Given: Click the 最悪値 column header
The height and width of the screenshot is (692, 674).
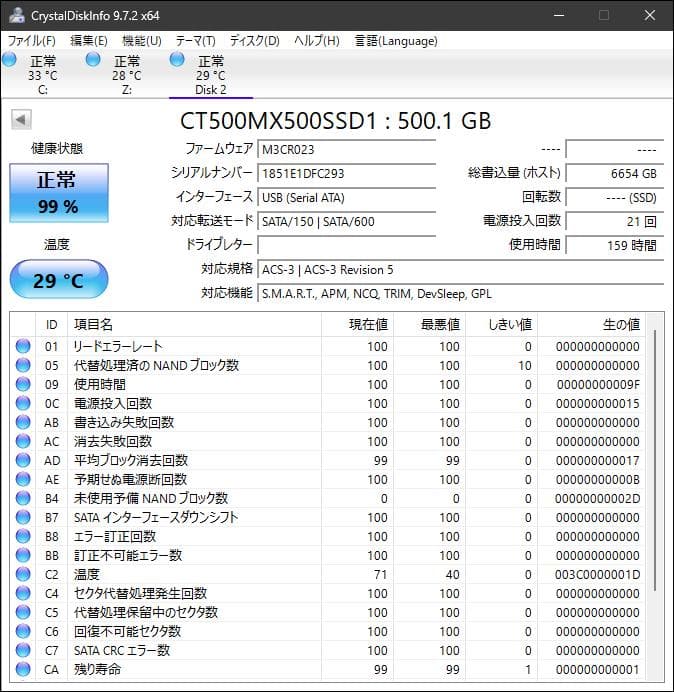Looking at the screenshot, I should [429, 325].
